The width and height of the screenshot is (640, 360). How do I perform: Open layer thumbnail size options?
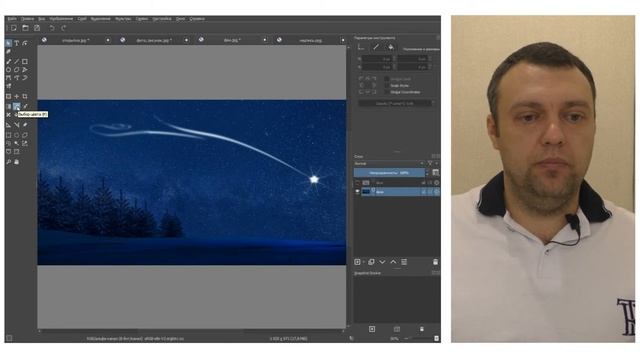point(436,173)
